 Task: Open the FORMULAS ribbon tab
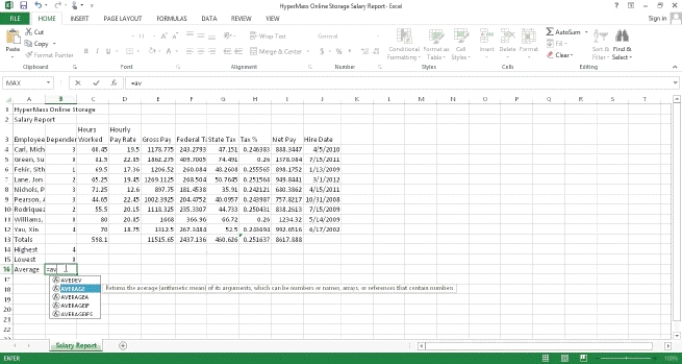tap(172, 19)
